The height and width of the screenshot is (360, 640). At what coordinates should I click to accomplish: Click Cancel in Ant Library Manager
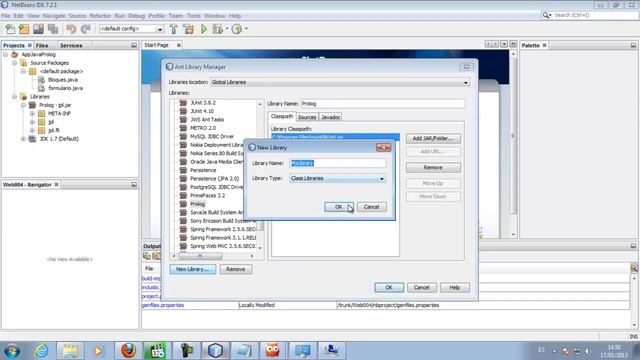point(422,288)
